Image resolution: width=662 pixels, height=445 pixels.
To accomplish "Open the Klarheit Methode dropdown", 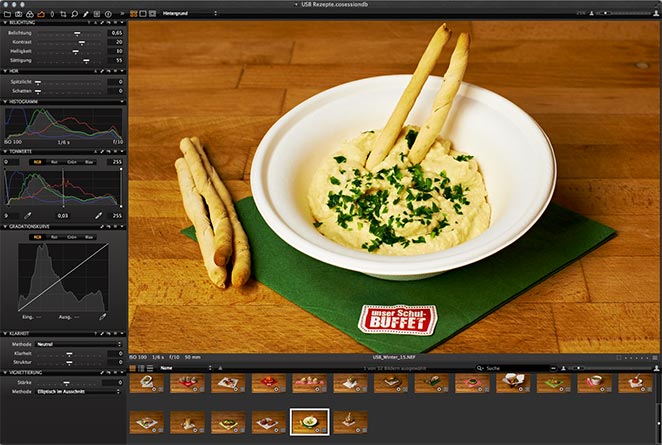I will click(78, 343).
